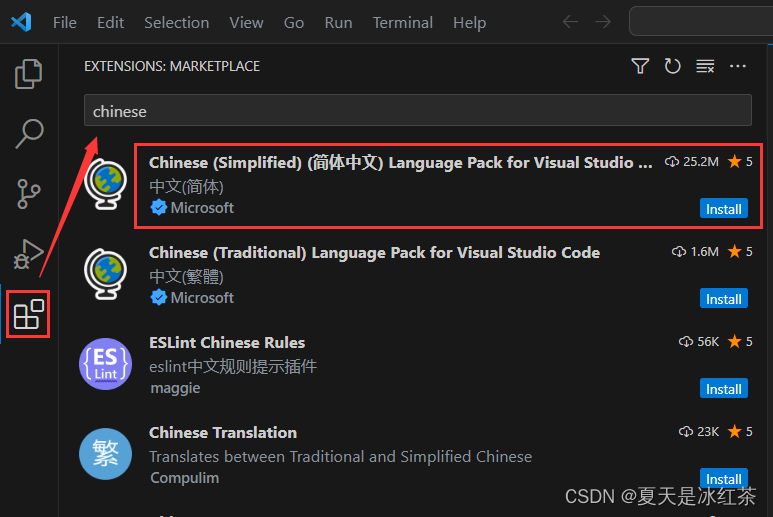
Task: Install Chinese Translation extension
Action: pyautogui.click(x=724, y=478)
